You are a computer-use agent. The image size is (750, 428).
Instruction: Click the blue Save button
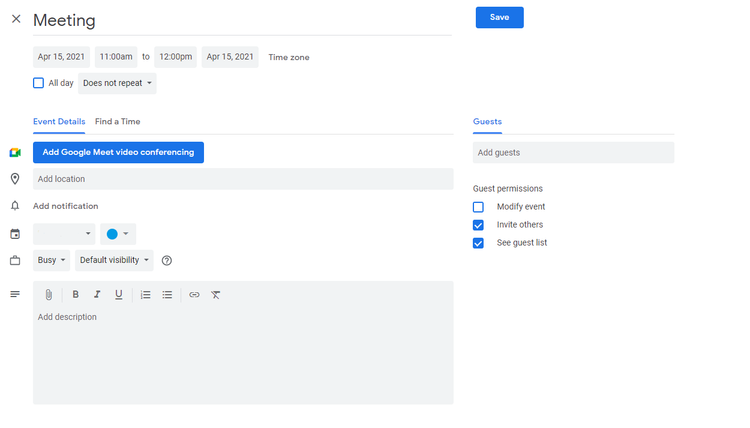tap(499, 17)
